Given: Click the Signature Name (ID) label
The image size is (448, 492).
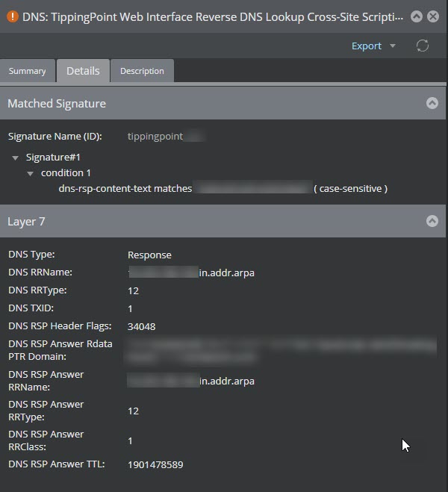Looking at the screenshot, I should [55, 137].
